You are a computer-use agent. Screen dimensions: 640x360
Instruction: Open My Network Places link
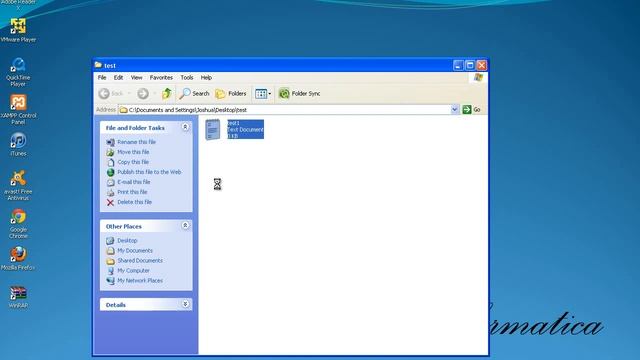pos(140,280)
